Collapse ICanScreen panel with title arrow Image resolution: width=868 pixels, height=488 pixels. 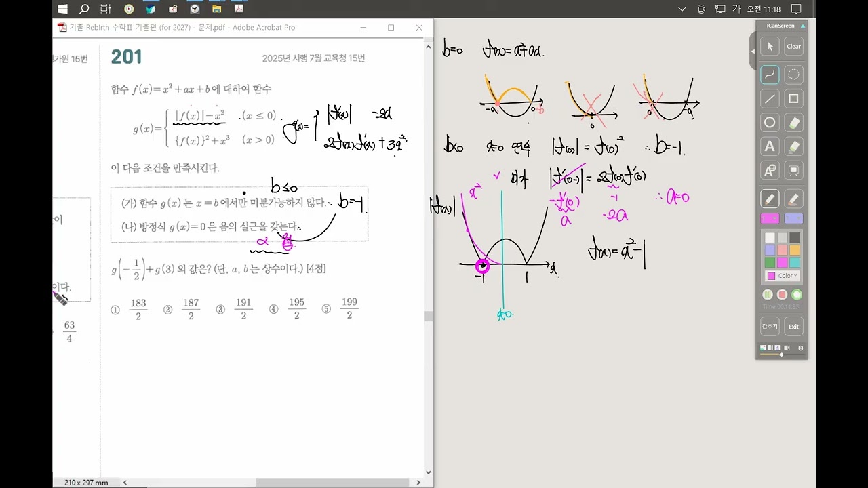[803, 26]
